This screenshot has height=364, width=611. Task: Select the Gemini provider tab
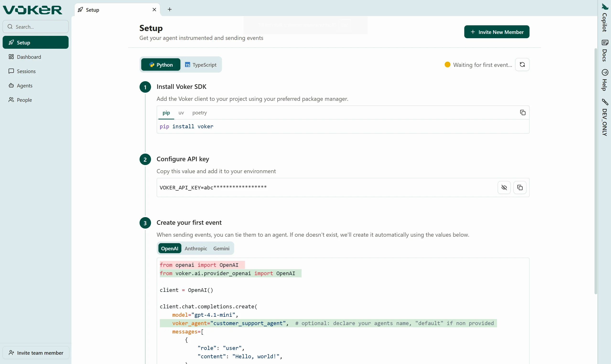(x=221, y=248)
